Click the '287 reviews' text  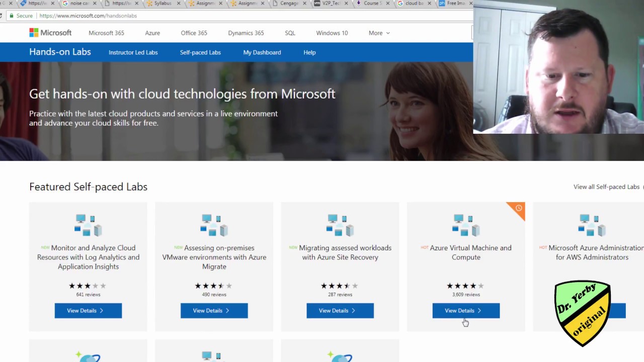click(x=340, y=295)
